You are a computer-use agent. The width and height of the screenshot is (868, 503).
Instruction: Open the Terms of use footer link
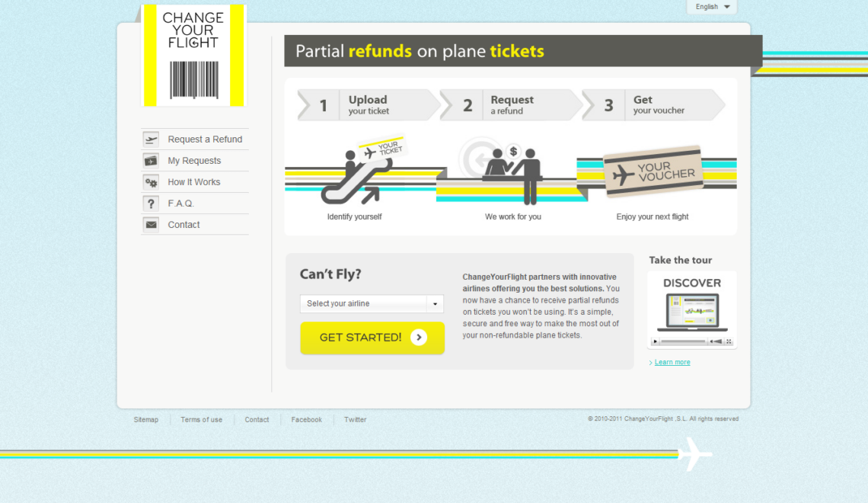tap(201, 420)
